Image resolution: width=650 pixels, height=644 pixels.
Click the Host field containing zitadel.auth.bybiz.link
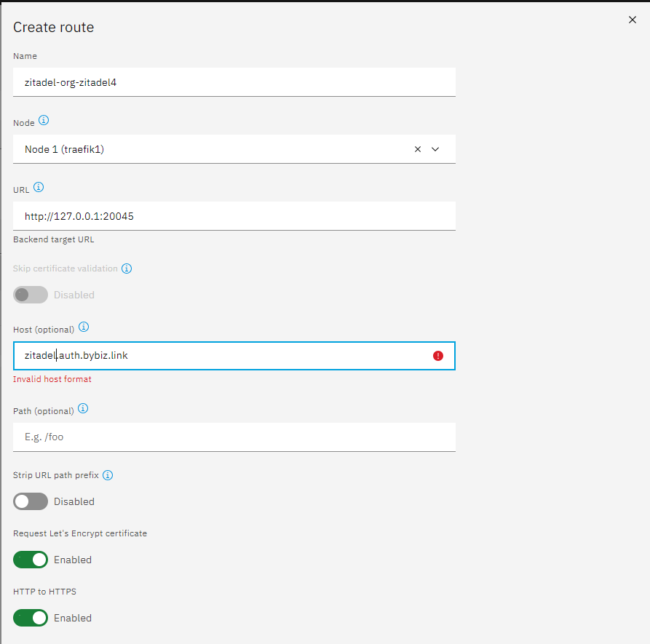point(234,356)
